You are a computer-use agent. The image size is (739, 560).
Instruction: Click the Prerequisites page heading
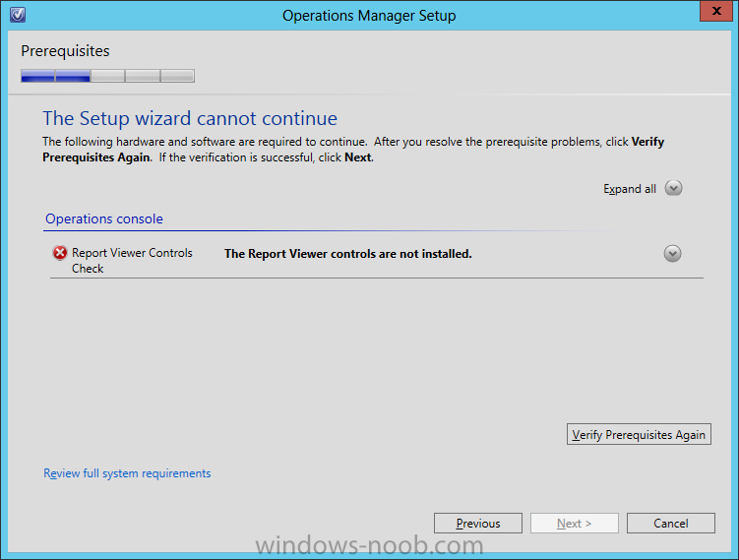(65, 51)
